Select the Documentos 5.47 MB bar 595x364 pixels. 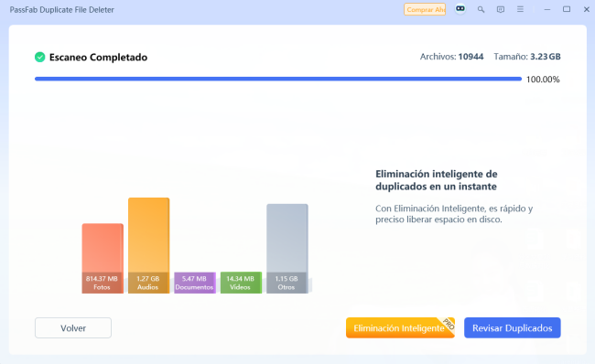pos(195,283)
